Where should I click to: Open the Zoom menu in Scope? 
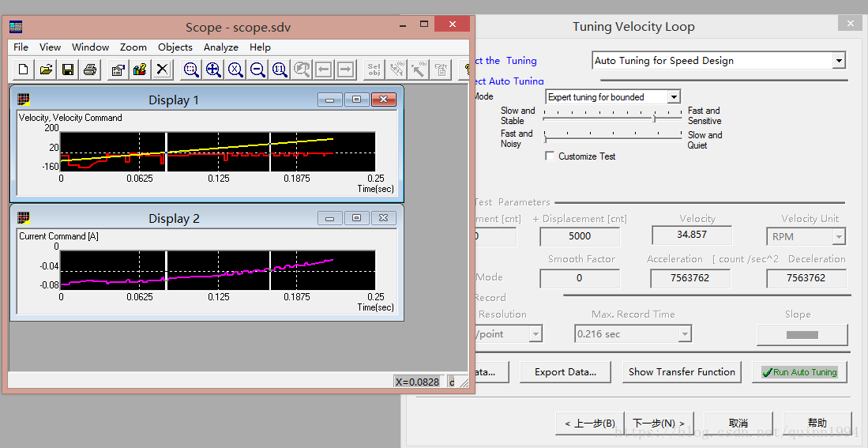coord(133,47)
